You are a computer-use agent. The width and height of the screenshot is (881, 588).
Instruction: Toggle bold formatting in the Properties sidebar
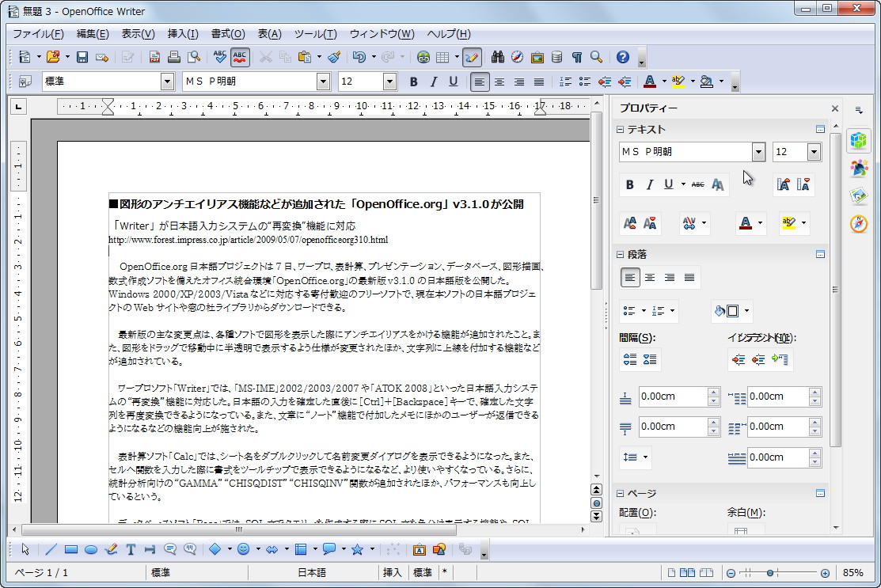629,184
